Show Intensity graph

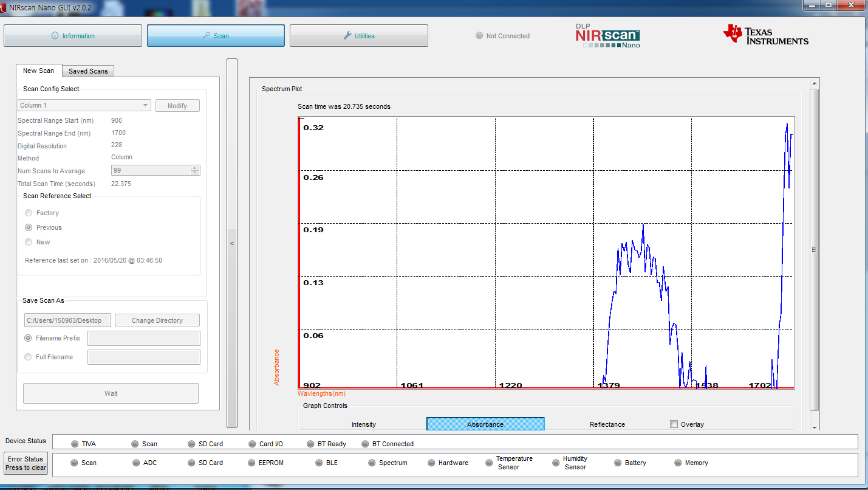coord(364,424)
